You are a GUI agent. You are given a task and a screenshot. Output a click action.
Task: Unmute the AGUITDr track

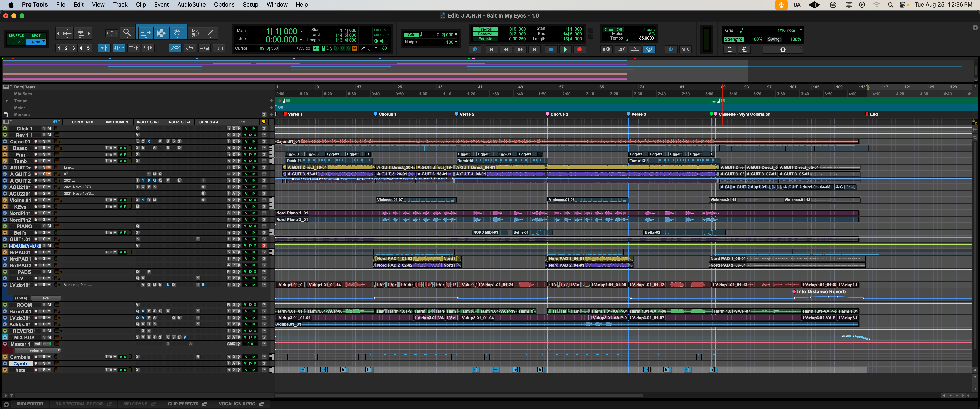49,168
